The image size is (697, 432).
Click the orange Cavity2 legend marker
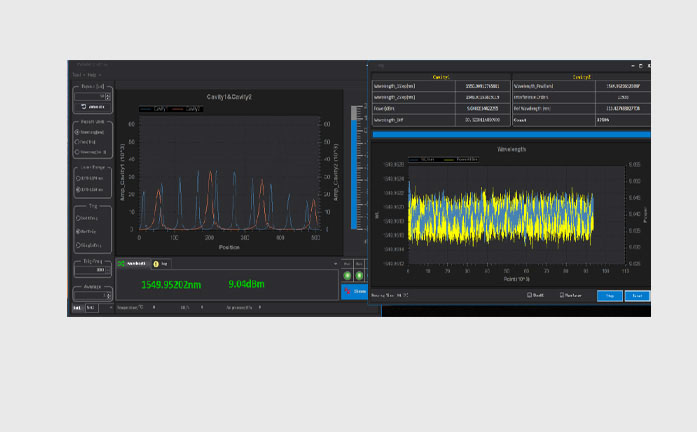click(x=178, y=109)
